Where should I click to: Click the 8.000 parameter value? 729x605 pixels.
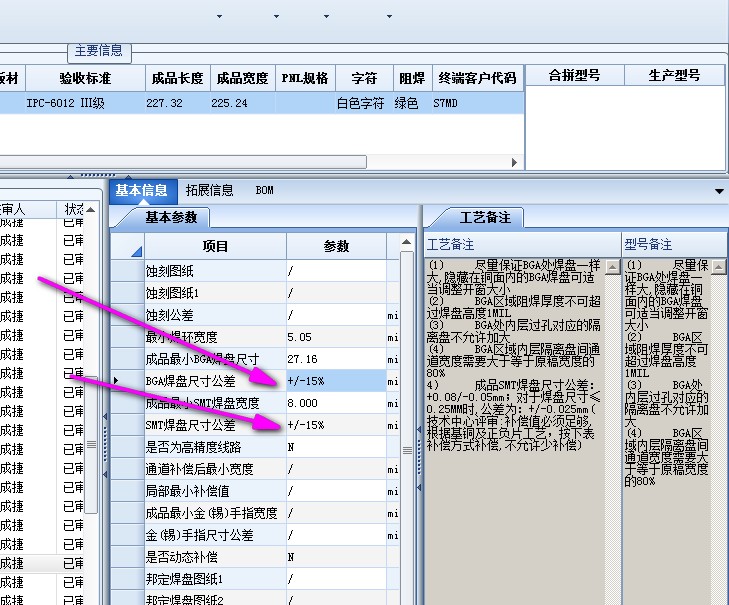(x=336, y=403)
